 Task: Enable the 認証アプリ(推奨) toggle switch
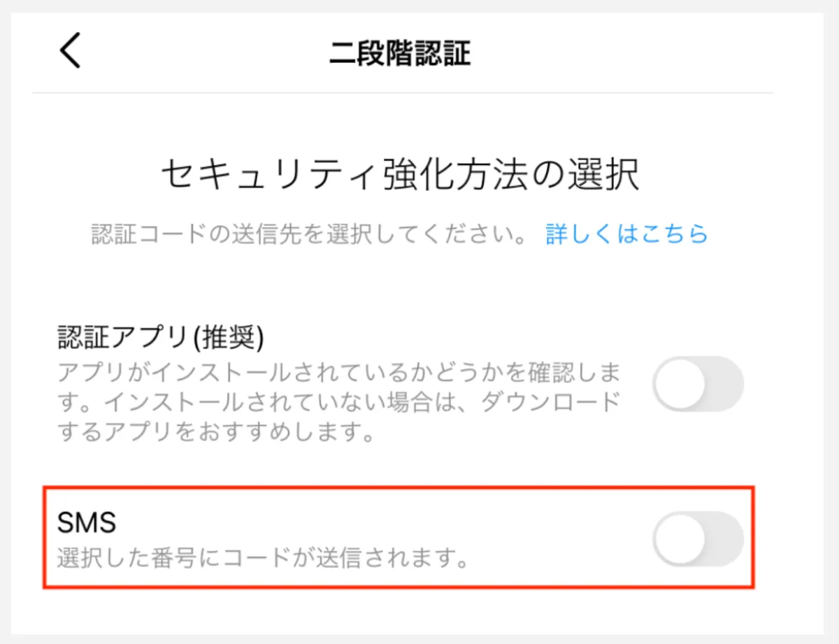698,384
